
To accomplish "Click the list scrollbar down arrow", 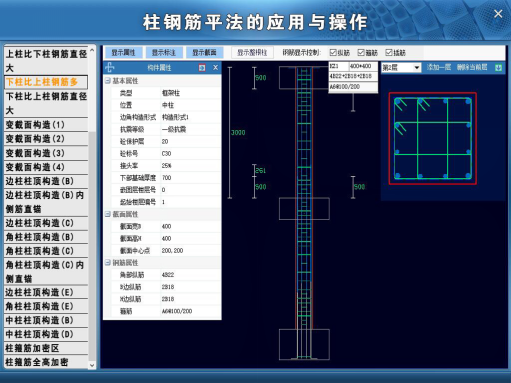I will [92, 365].
